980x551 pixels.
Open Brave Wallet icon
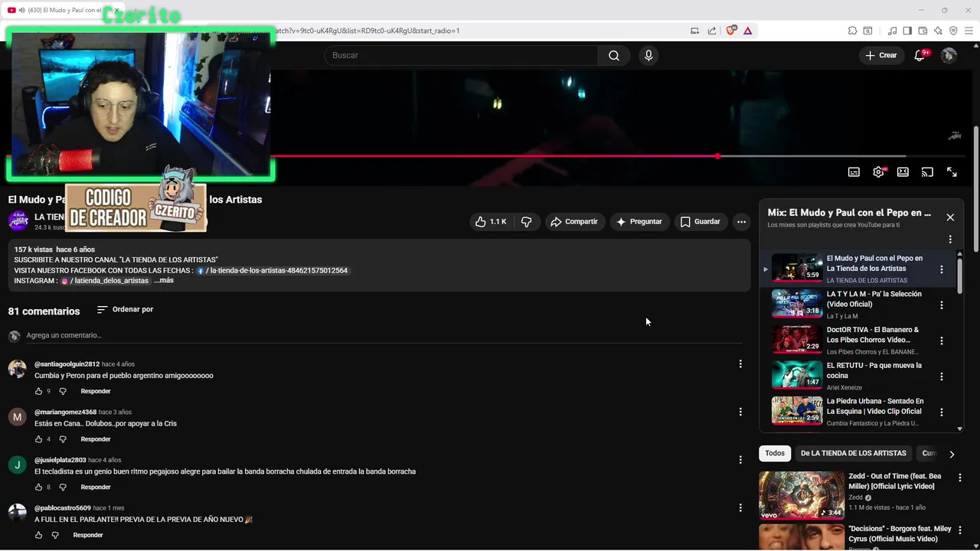pos(923,31)
